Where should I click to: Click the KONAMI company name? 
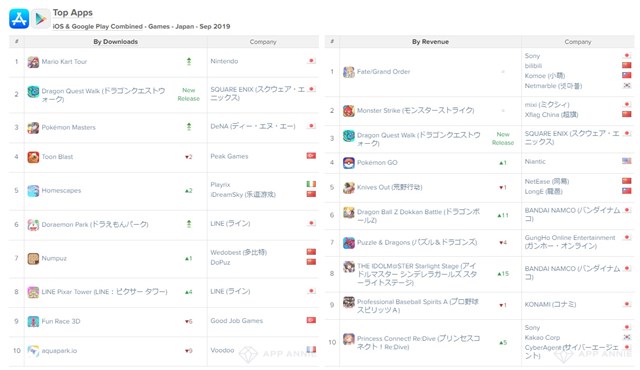coord(550,304)
